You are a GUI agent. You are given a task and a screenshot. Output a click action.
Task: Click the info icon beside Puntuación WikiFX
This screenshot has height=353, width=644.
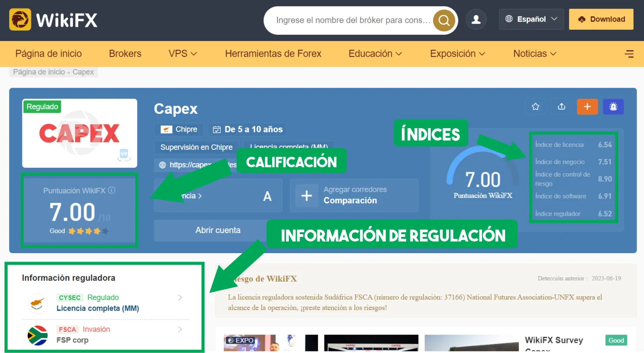click(111, 190)
